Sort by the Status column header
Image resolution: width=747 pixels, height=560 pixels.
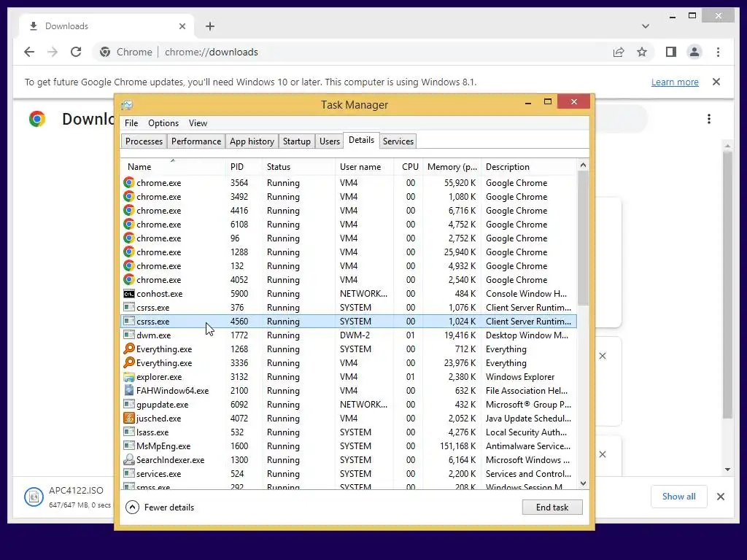[x=298, y=167]
